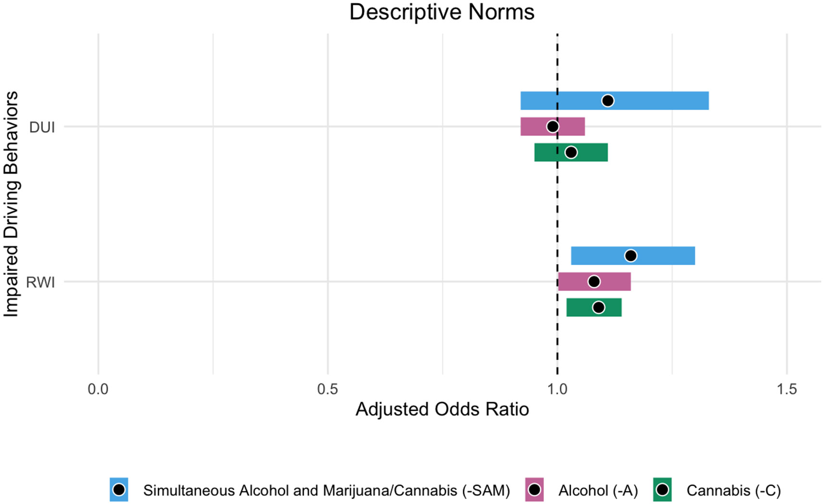Click the DUI y-axis label
The image size is (825, 504).
[42, 127]
